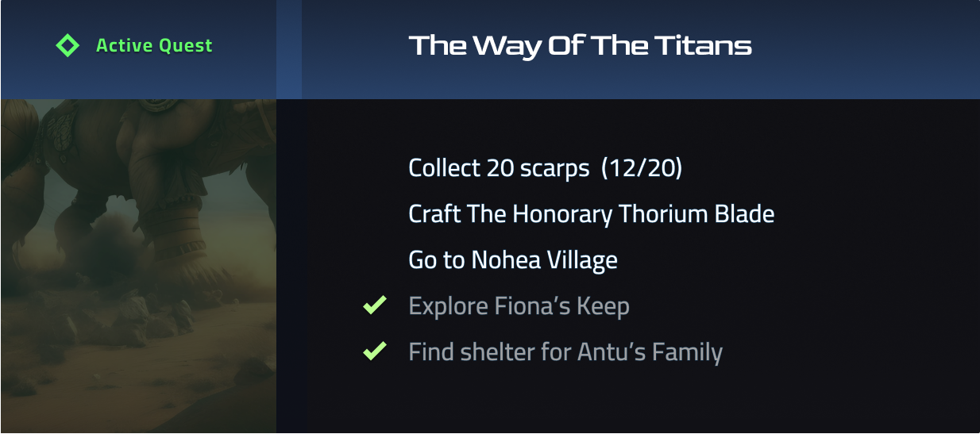The height and width of the screenshot is (434, 980).
Task: Select the completed Explore Fiona's Keep objective
Action: [519, 306]
